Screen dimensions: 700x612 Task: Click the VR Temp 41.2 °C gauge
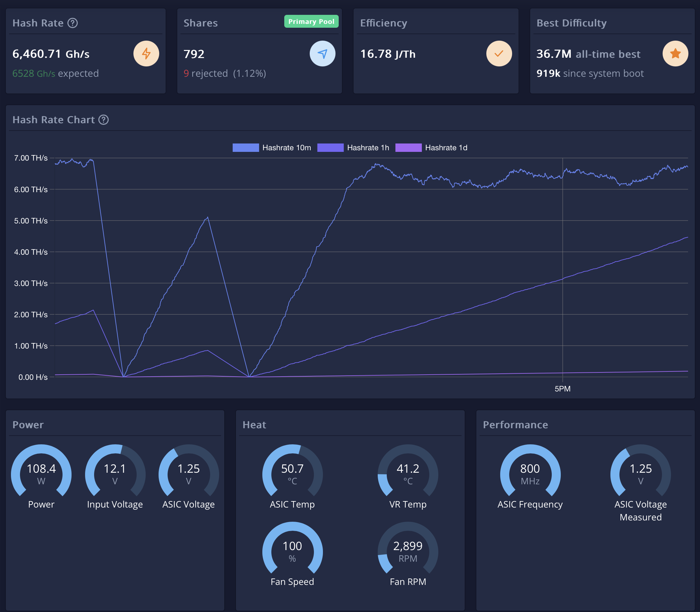click(x=407, y=473)
